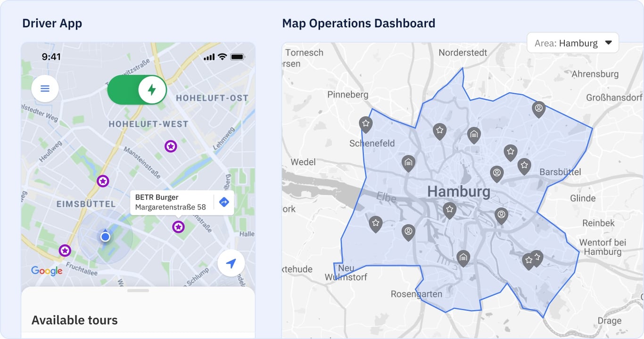Screen dimensions: 644x339
Task: Select person pin northeast of Hamburg label
Action: tap(496, 174)
